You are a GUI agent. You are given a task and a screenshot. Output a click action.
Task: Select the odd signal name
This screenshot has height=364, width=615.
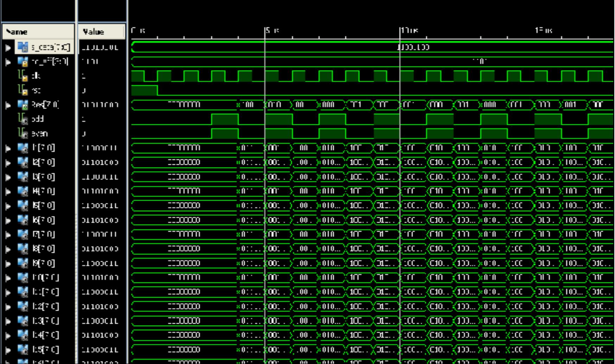click(38, 119)
